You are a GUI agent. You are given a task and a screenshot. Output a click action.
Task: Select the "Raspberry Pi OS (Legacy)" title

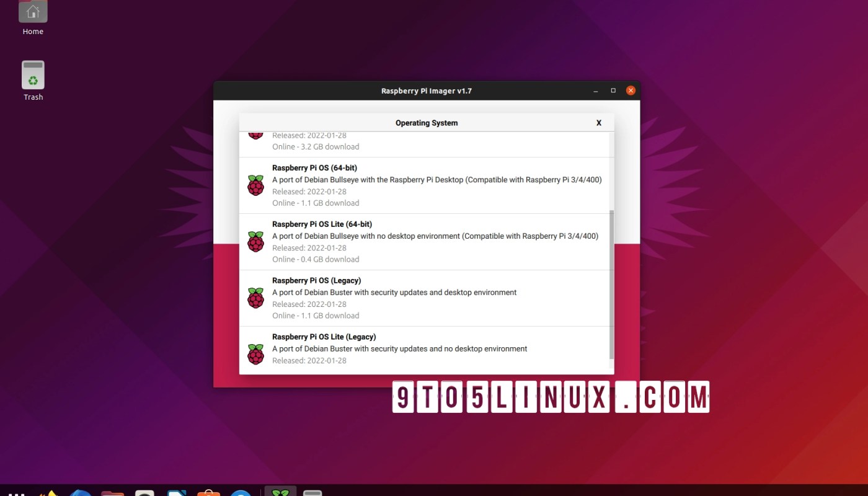(316, 281)
